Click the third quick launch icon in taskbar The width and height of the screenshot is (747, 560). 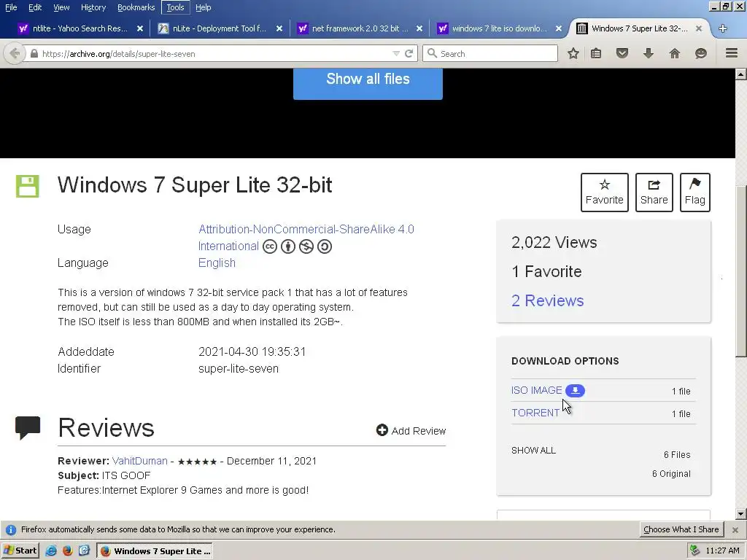click(85, 551)
